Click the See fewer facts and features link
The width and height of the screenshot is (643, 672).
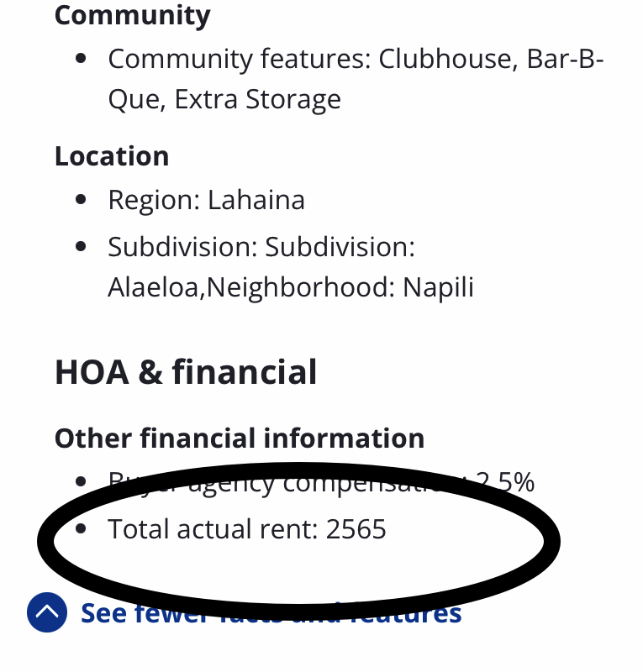[270, 612]
